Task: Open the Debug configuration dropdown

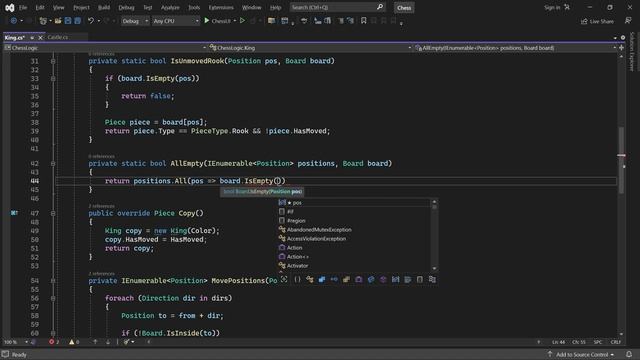Action: click(135, 21)
